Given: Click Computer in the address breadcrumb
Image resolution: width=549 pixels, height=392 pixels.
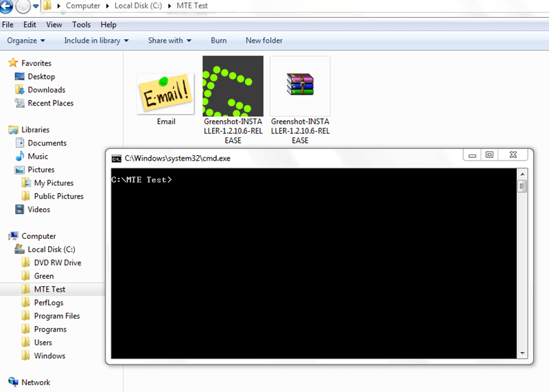Looking at the screenshot, I should [x=83, y=6].
